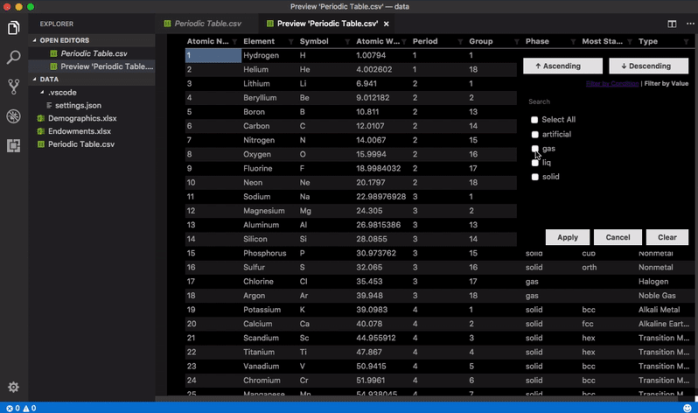Collapse the OPEN EDITORS section
The width and height of the screenshot is (698, 413).
35,41
